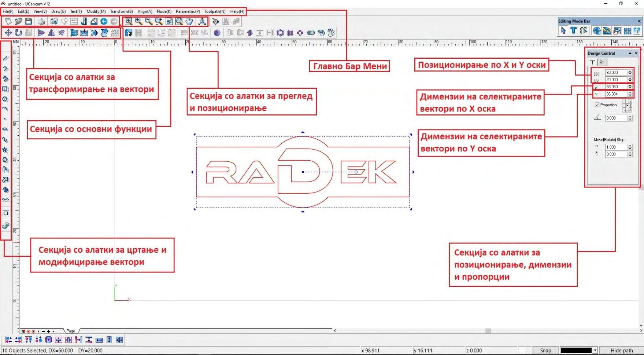Click the perspective grid distort icon
Screen dimensions: 644x355
(x=74, y=33)
